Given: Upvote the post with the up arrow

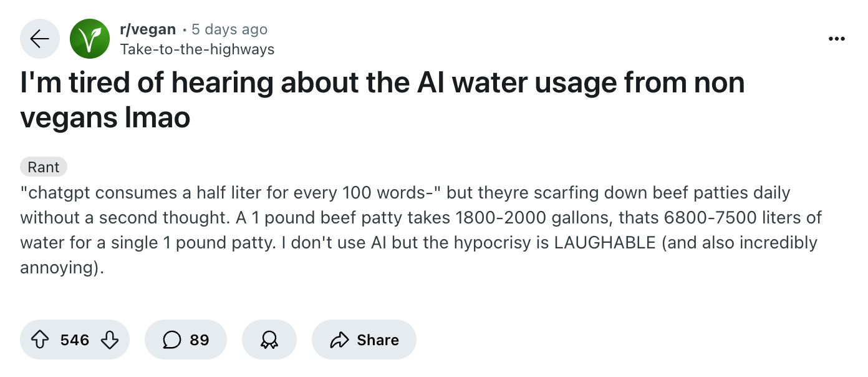Looking at the screenshot, I should tap(40, 340).
